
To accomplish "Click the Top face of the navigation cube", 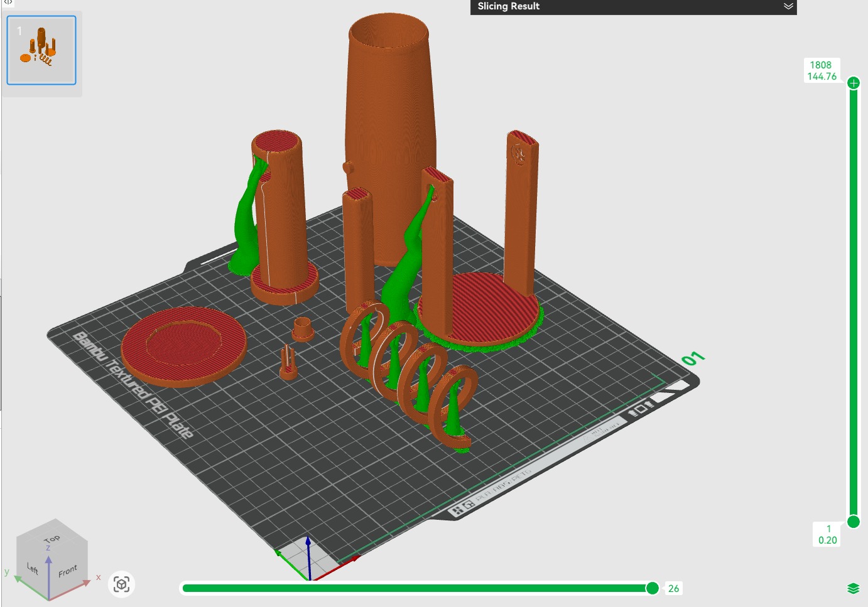I will tap(52, 539).
